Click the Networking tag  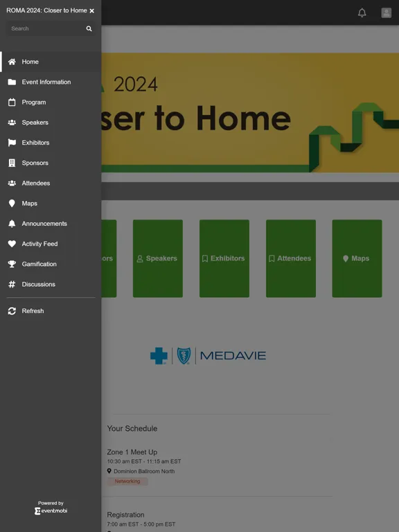point(127,481)
